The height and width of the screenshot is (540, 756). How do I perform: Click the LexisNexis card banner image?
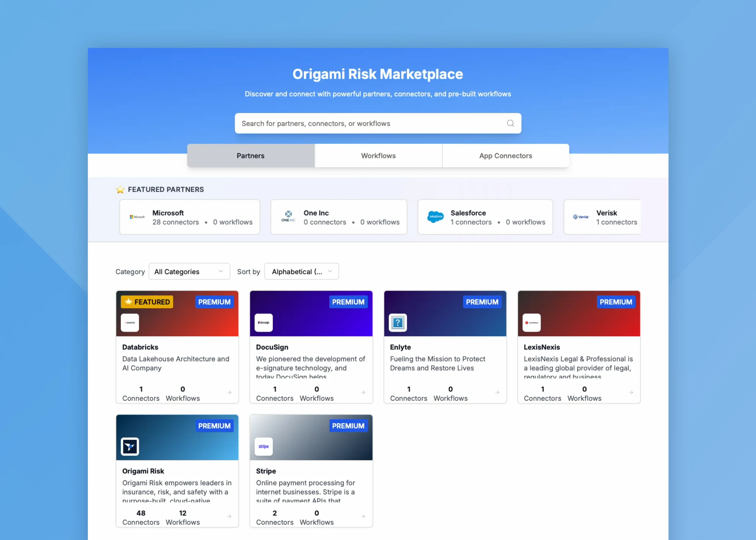coord(579,314)
